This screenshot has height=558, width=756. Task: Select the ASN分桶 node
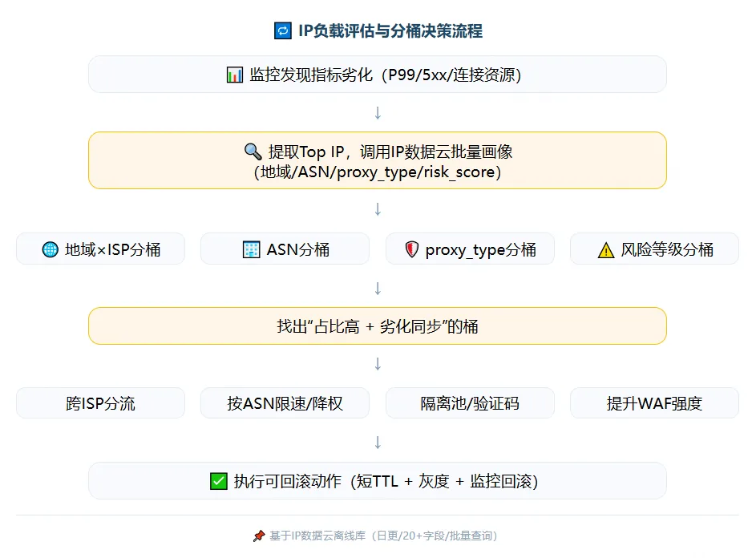coord(285,249)
